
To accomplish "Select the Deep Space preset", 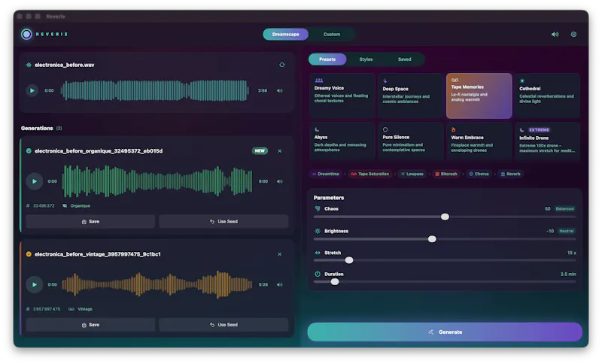I will (x=410, y=96).
